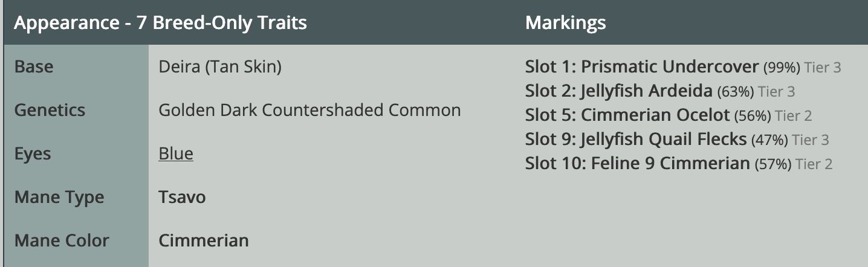The height and width of the screenshot is (267, 868).
Task: Click the Tier 2 label beside Feline 9 Cimmerian
Action: point(814,164)
